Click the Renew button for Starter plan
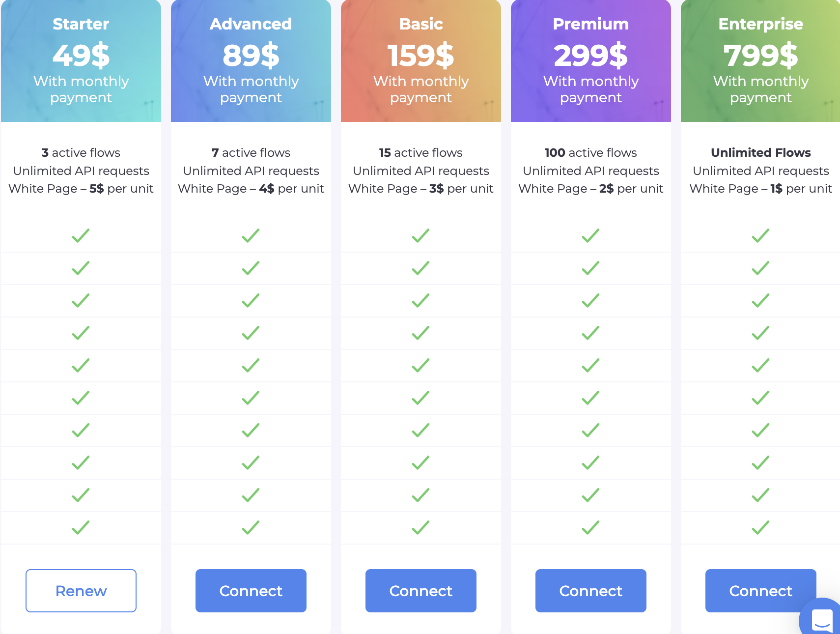Viewport: 840px width, 634px height. [x=81, y=591]
